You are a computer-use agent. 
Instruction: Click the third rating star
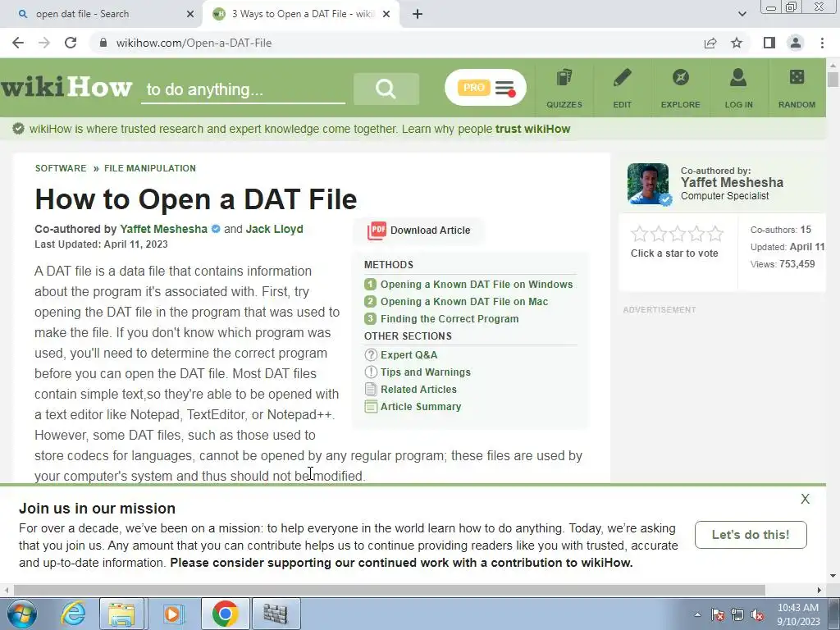677,234
